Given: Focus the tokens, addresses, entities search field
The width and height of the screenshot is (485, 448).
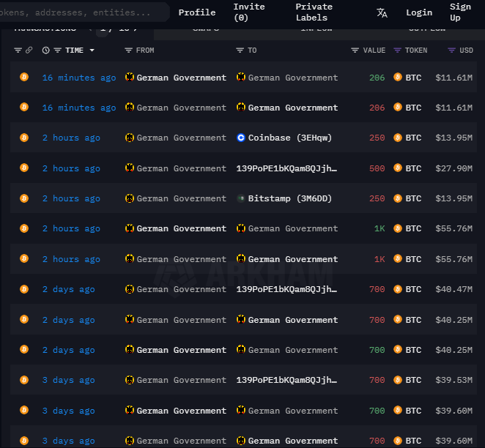Looking at the screenshot, I should 84,12.
